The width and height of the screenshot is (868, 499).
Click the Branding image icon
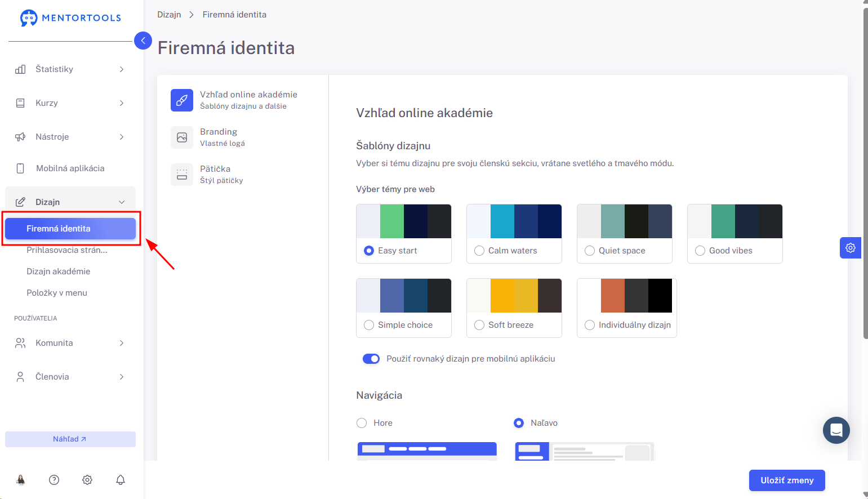point(182,137)
